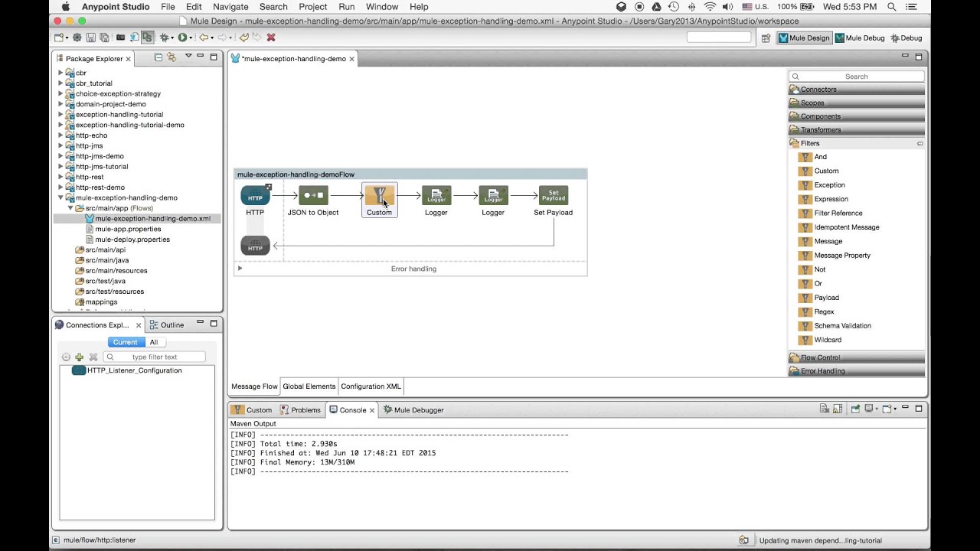Click the Spotlight search icon in menu bar

point(892,7)
